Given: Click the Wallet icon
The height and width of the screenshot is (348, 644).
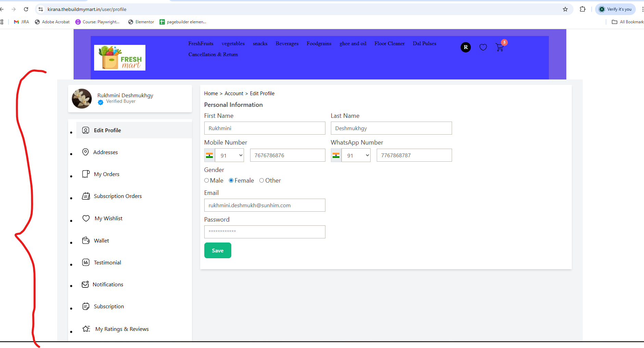Looking at the screenshot, I should (86, 240).
